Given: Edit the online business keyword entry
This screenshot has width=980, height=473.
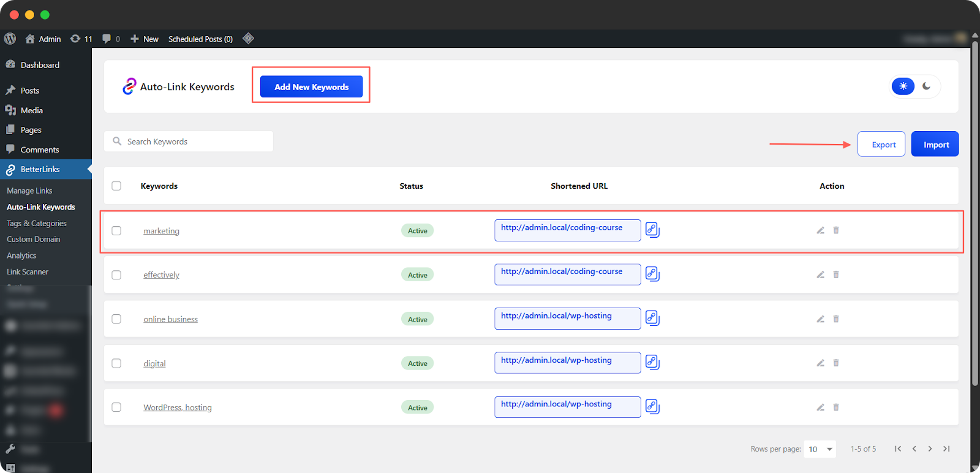Looking at the screenshot, I should tap(820, 319).
